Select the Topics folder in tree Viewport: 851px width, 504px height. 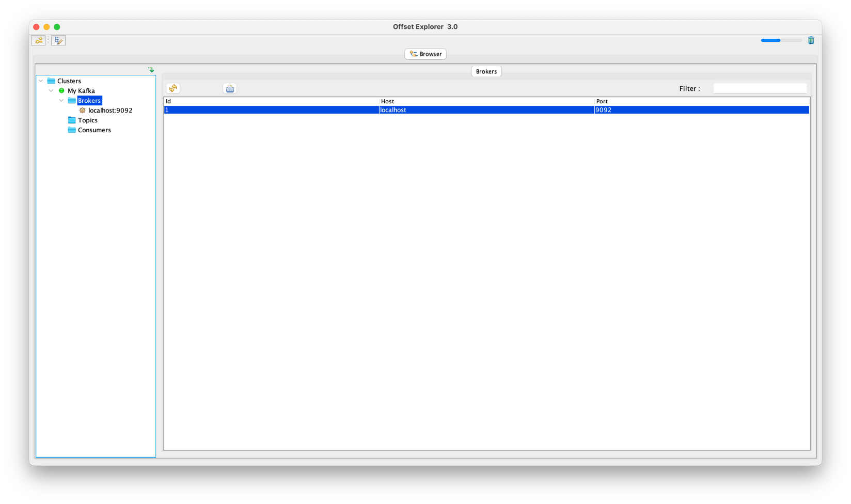(87, 120)
